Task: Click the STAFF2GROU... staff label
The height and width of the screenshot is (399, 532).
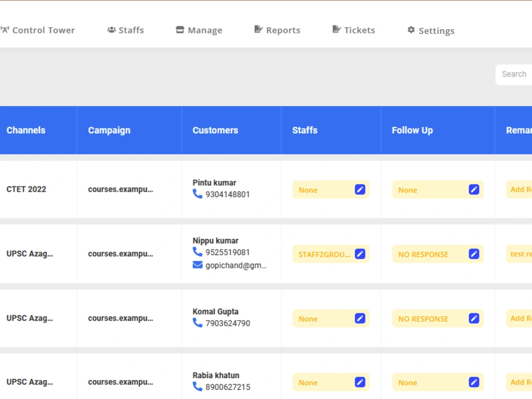Action: [x=325, y=254]
